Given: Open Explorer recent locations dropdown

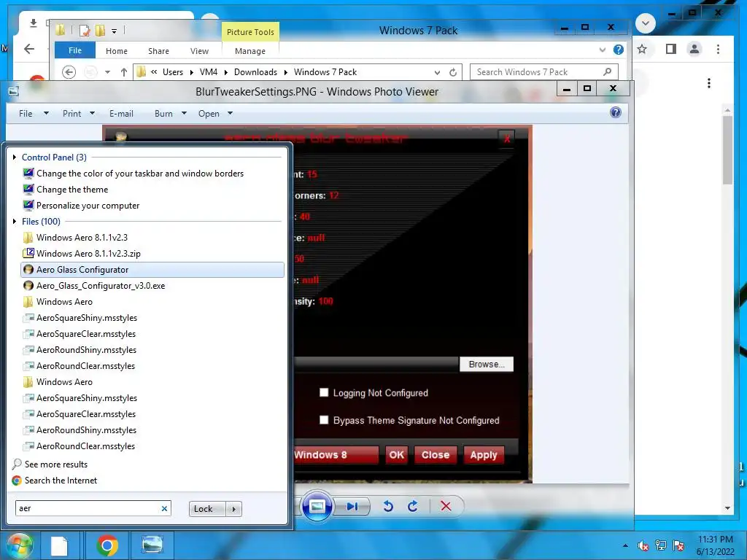Looking at the screenshot, I should tap(108, 72).
